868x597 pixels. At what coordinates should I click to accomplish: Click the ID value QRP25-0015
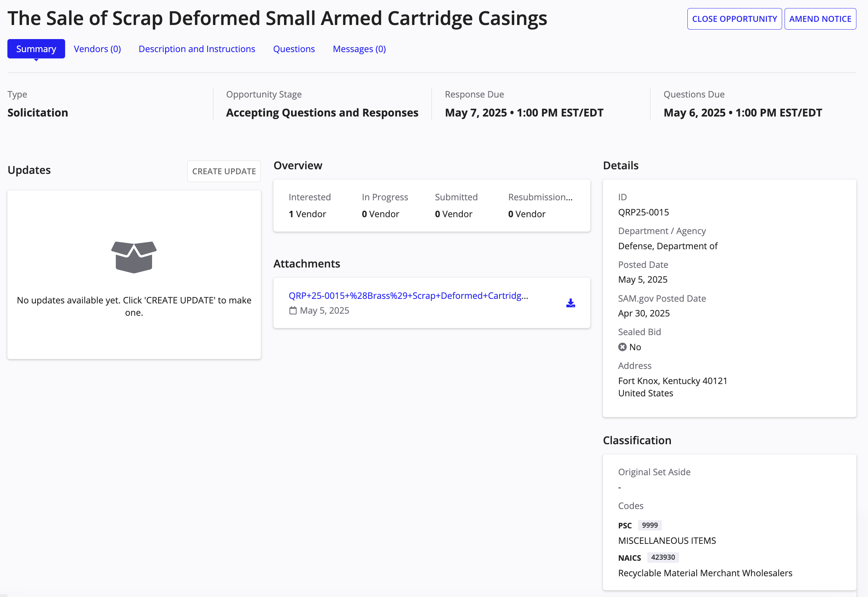(x=643, y=213)
